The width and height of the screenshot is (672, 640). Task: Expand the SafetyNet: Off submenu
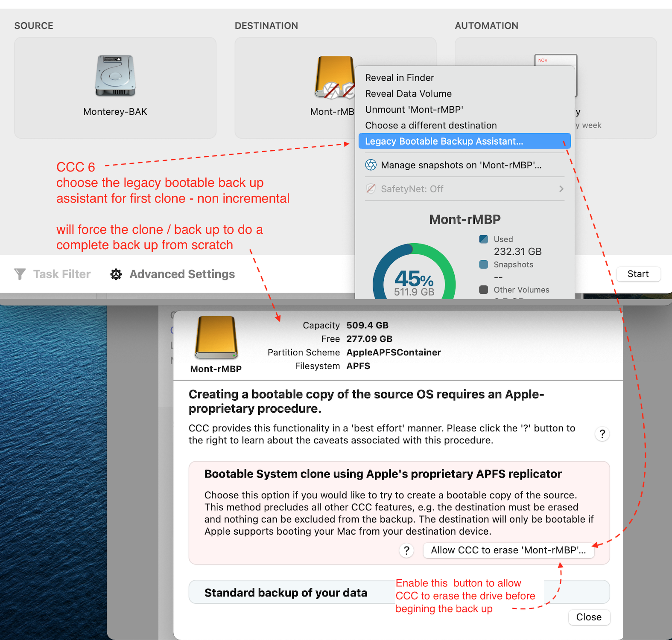pyautogui.click(x=465, y=189)
